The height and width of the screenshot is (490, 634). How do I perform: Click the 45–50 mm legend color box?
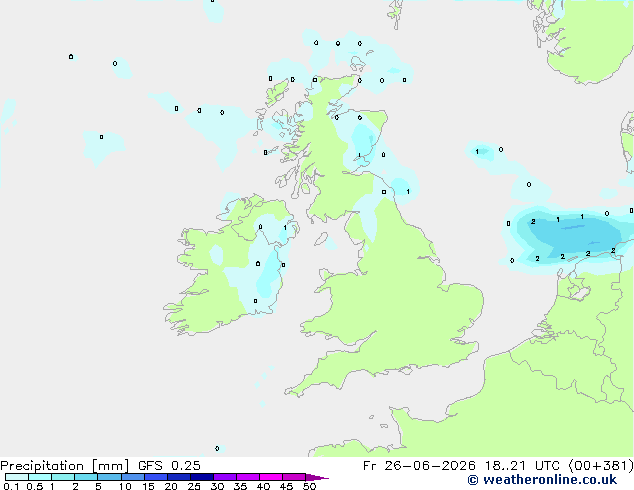[x=294, y=477]
